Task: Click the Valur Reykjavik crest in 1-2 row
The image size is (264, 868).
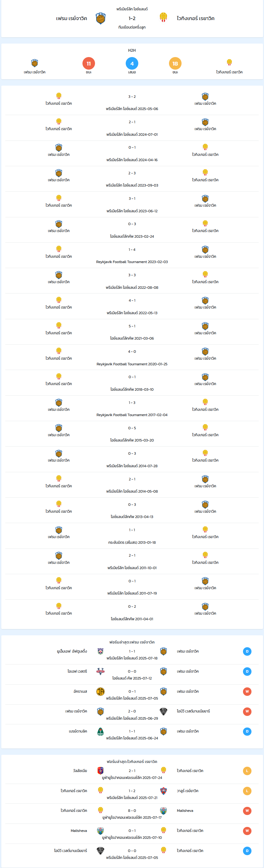Action: (163, 791)
